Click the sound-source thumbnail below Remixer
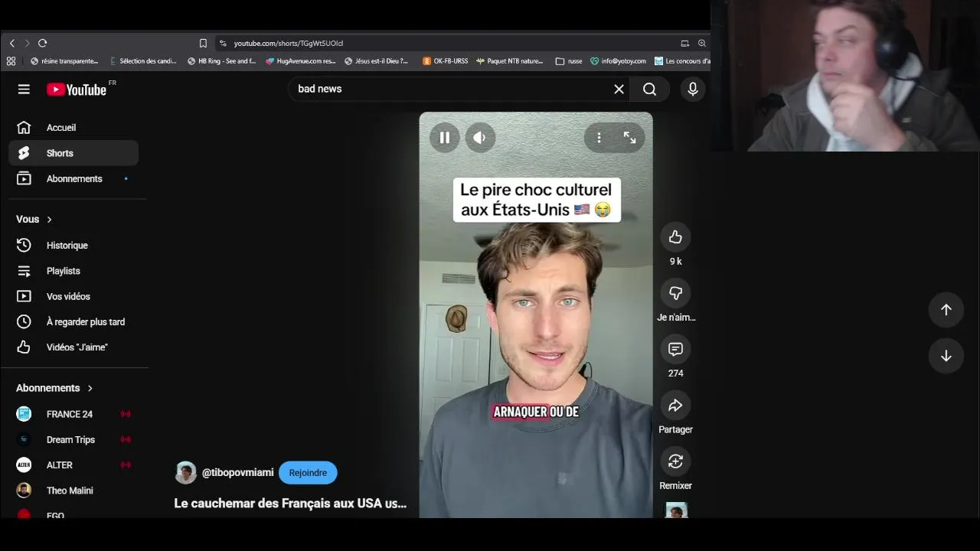This screenshot has width=980, height=551. (675, 510)
